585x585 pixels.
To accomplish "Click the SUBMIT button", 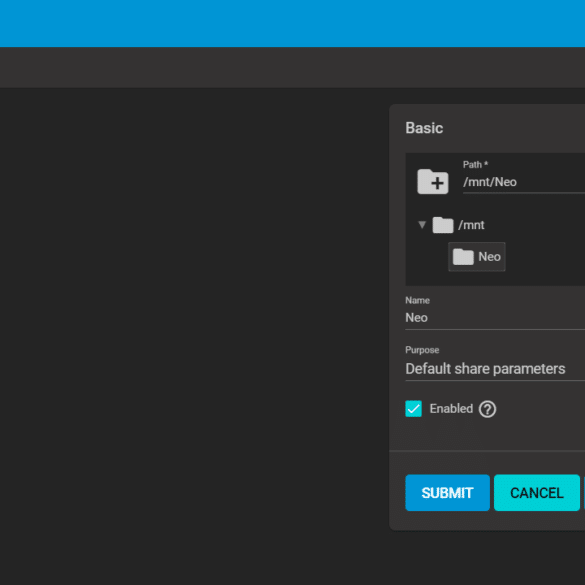I will [x=447, y=492].
